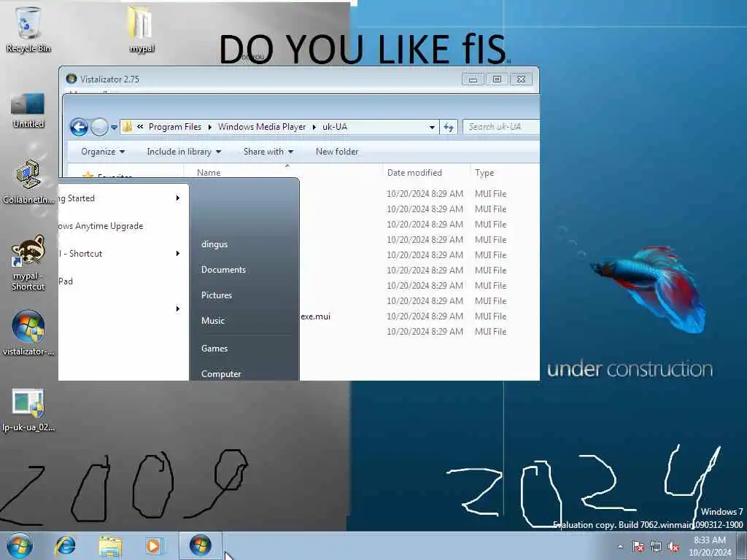747x560 pixels.
Task: Launch Internet Explorer from the taskbar
Action: point(65,545)
